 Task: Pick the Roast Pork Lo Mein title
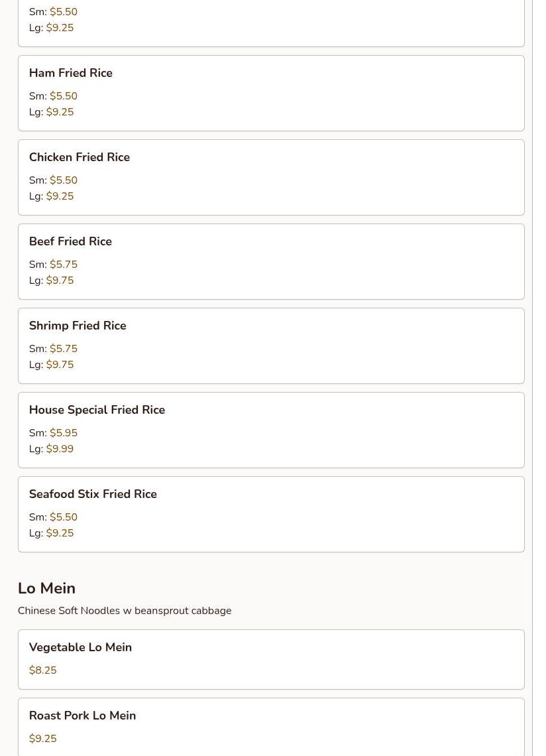coord(82,716)
